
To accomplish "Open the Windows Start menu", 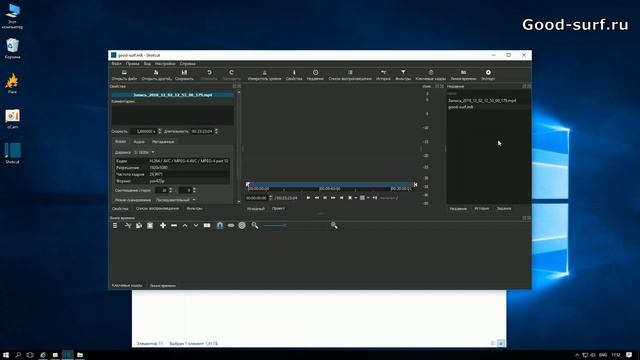I will point(6,355).
